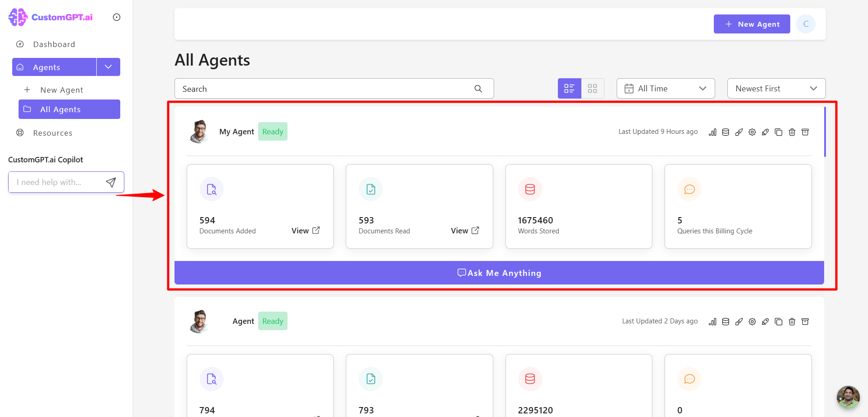Open My Agent by its name
The height and width of the screenshot is (417, 868).
point(236,132)
